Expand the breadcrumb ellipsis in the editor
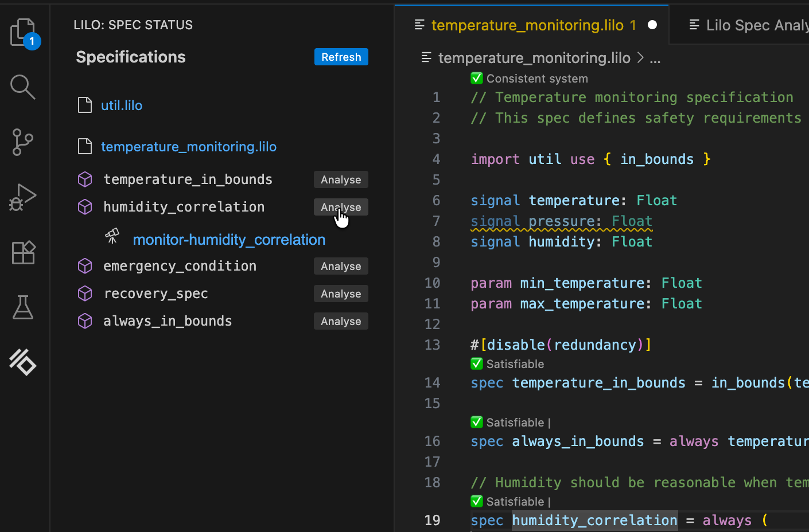 tap(655, 58)
